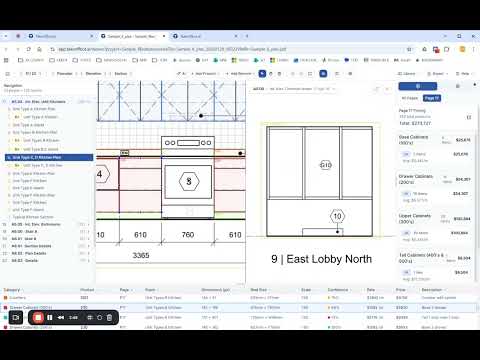Open the browser three-dot menu
The width and height of the screenshot is (480, 360).
coord(473,49)
